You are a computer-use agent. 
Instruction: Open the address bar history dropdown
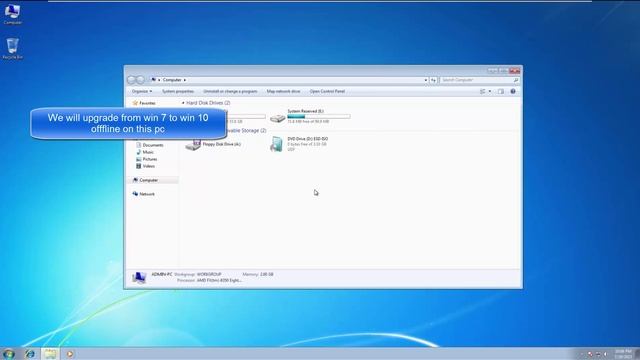426,80
